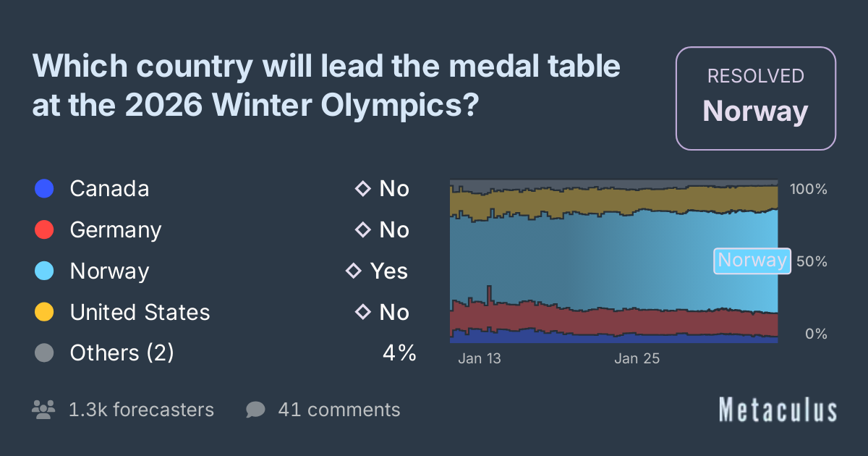Select the yellow United States color dot
The height and width of the screenshot is (456, 868).
(45, 313)
